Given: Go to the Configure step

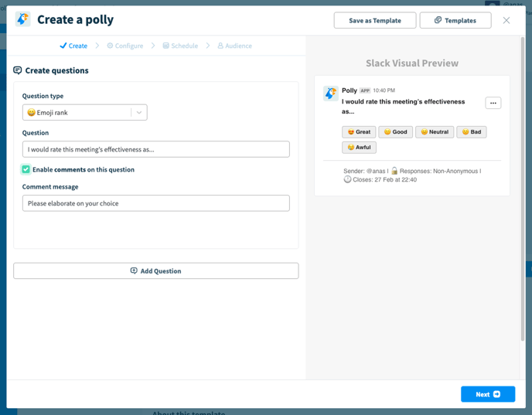Looking at the screenshot, I should coord(124,46).
